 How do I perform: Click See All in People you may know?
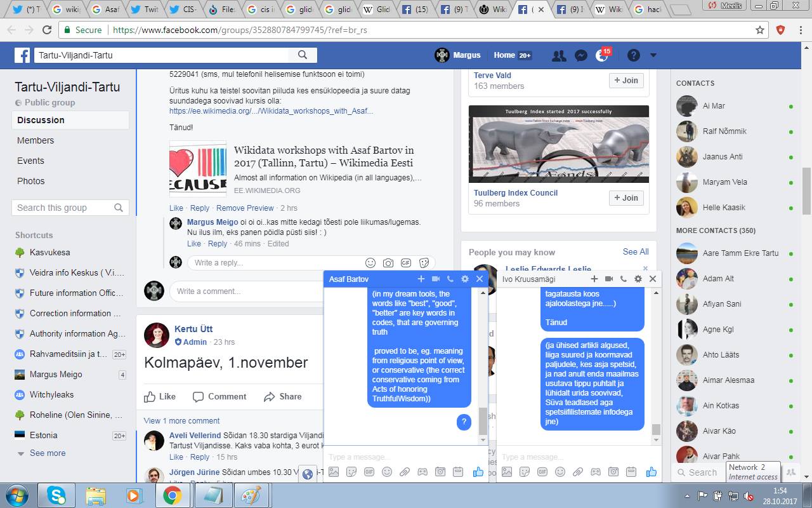[x=636, y=252]
